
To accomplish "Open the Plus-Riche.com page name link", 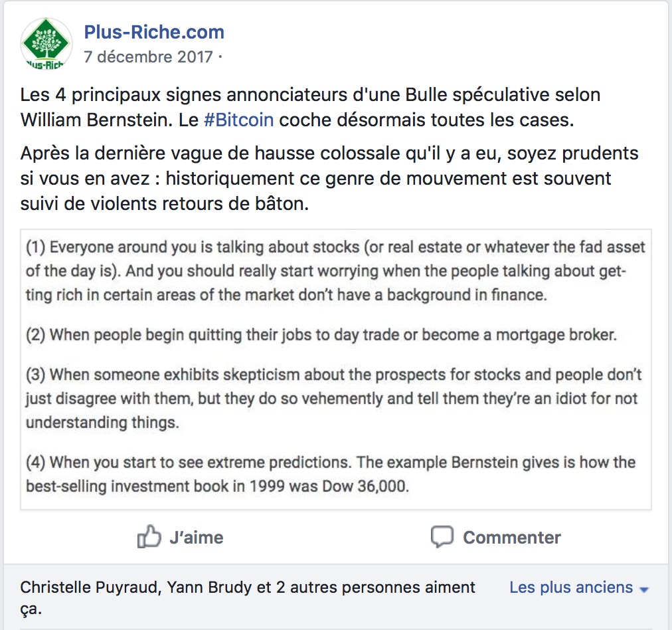I will [153, 32].
